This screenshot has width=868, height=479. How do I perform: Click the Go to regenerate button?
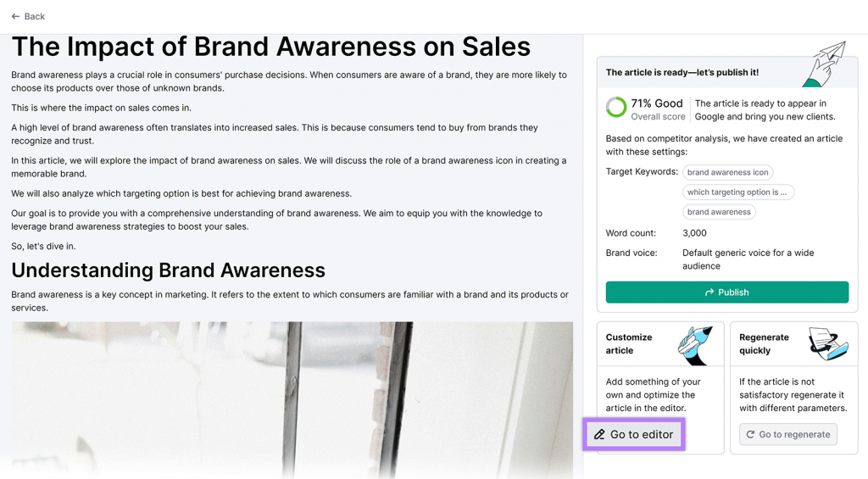788,435
